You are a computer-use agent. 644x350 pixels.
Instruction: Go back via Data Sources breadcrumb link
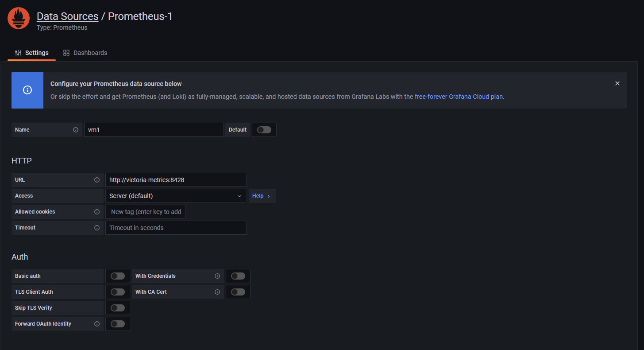click(x=68, y=16)
